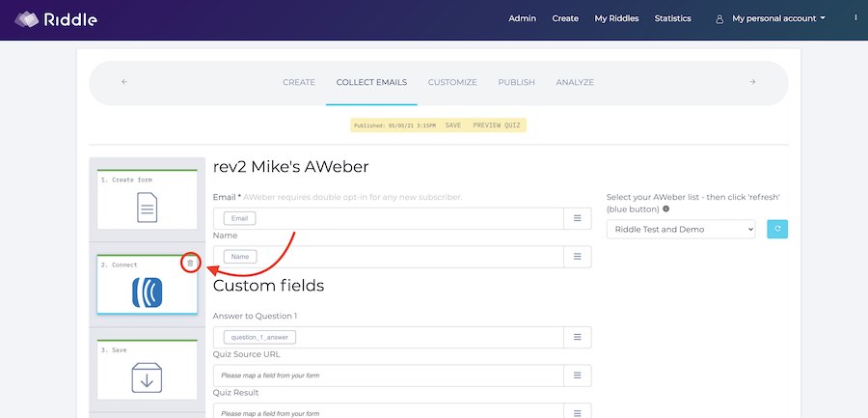Open the Admin menu item
The width and height of the screenshot is (868, 418).
coord(522,18)
